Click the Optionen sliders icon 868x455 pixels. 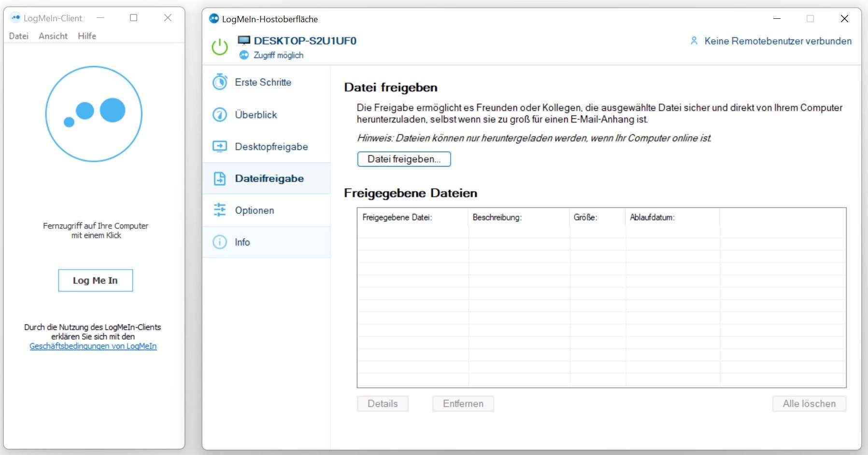[x=220, y=210]
